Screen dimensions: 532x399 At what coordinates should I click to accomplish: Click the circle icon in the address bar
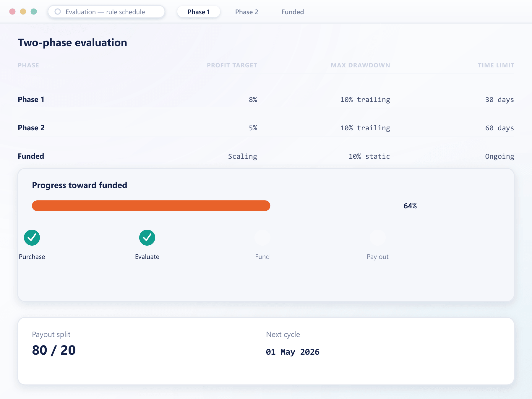[x=58, y=12]
